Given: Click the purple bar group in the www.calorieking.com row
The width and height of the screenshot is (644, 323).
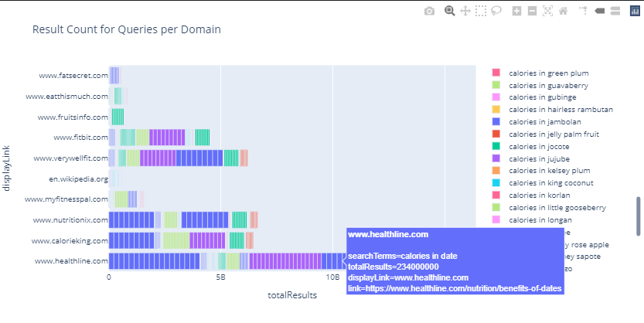Looking at the screenshot, I should 207,240.
